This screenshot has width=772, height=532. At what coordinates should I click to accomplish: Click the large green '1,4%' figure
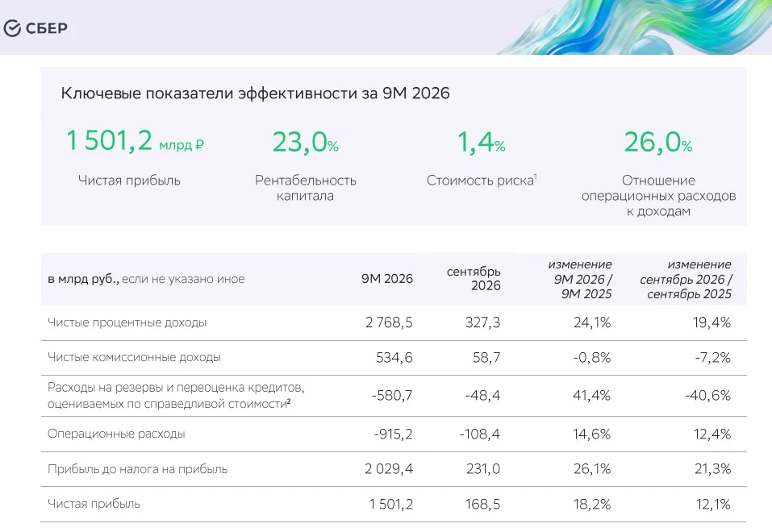(x=481, y=142)
